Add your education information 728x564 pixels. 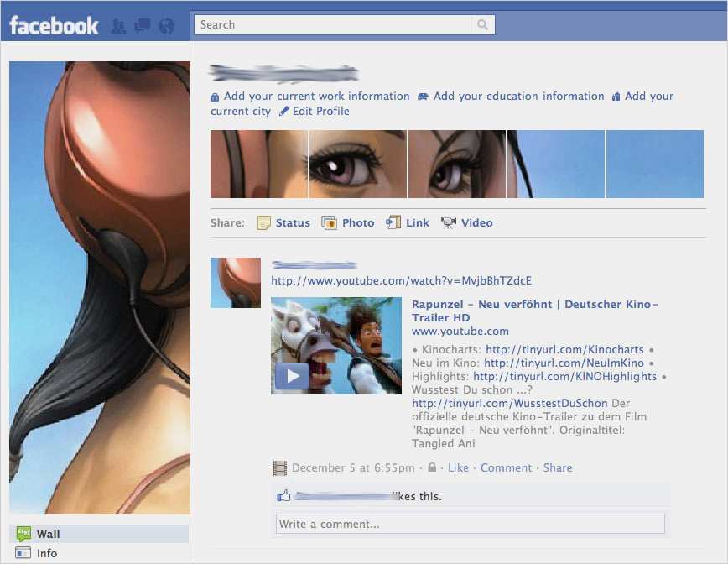pyautogui.click(x=518, y=97)
